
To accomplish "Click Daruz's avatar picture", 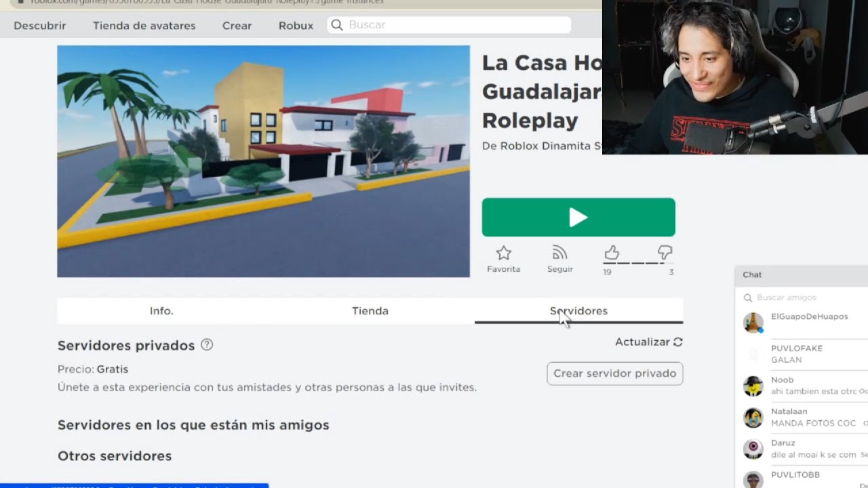I will 753,449.
